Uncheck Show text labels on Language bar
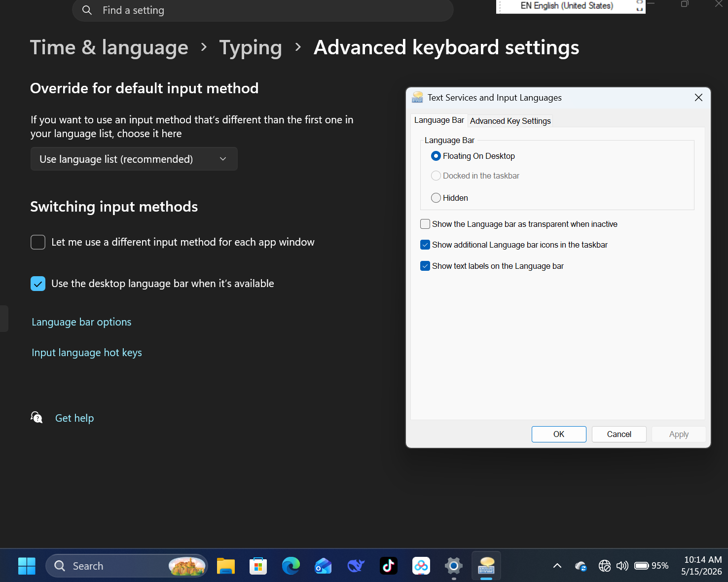Screen dimensions: 728x582 (425, 266)
